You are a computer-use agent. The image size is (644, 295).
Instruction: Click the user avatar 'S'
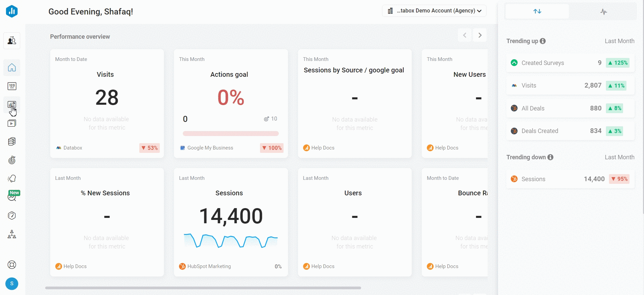click(12, 284)
